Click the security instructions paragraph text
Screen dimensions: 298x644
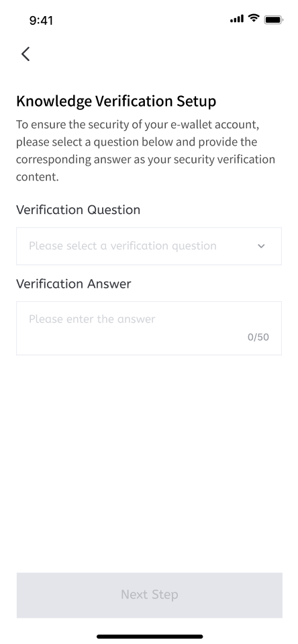click(146, 150)
